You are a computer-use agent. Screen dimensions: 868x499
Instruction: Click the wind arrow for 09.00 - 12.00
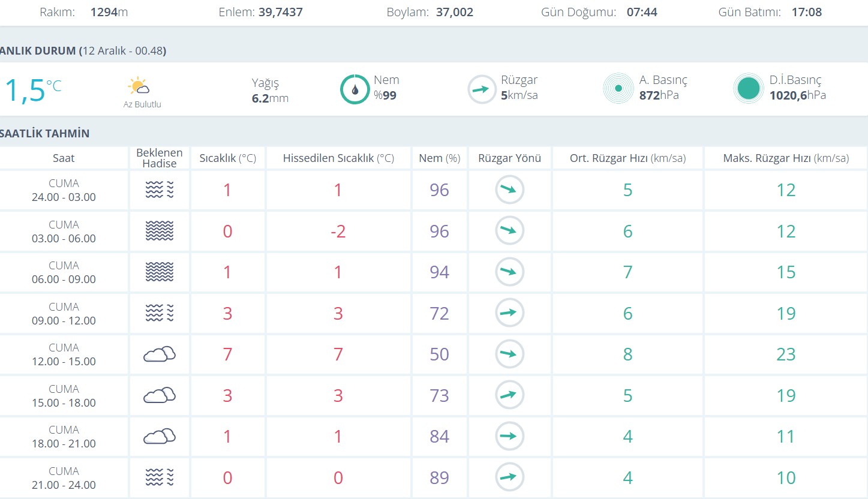pos(509,312)
